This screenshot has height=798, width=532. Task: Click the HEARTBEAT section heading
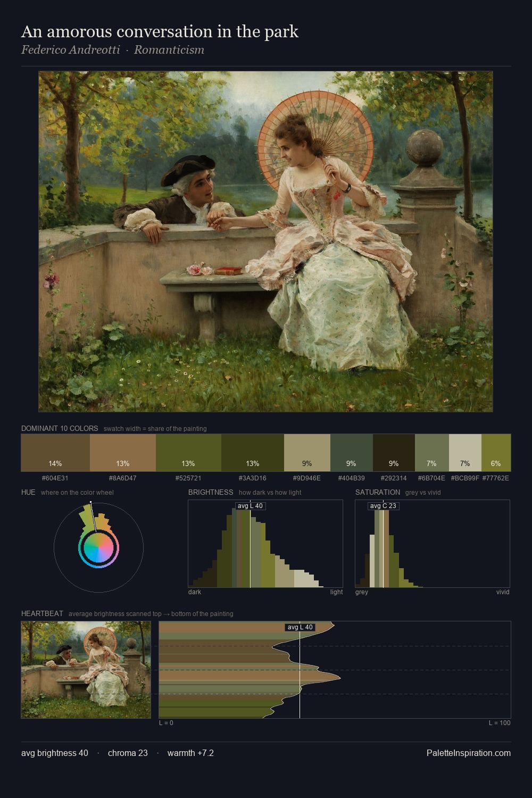point(42,613)
